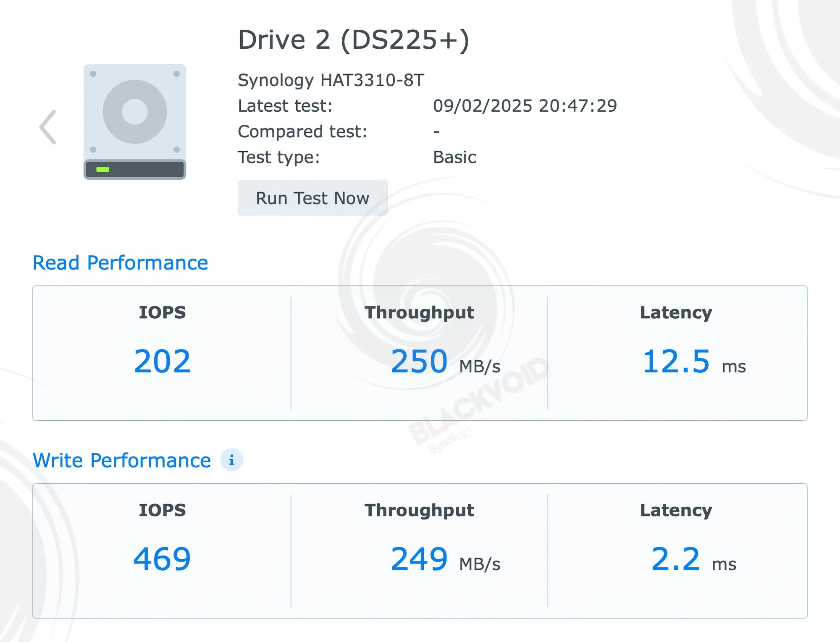Select the Synology HAT3310-8T model text
The image size is (840, 642).
(331, 80)
